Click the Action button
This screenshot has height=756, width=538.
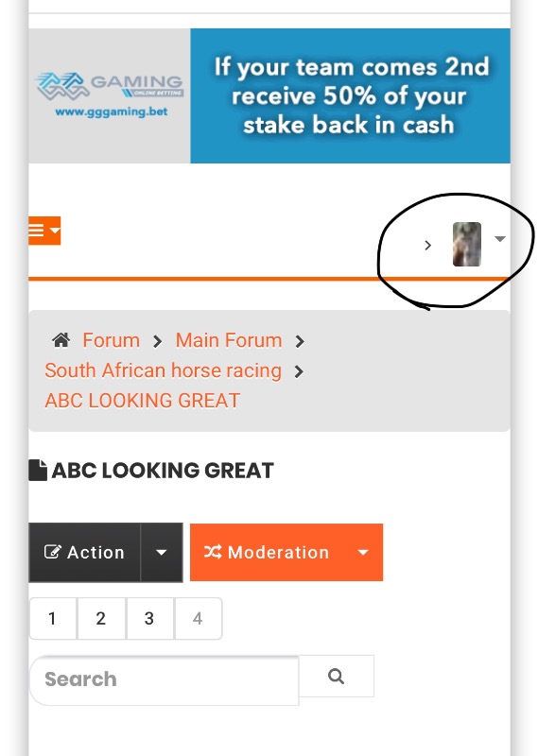pyautogui.click(x=85, y=552)
